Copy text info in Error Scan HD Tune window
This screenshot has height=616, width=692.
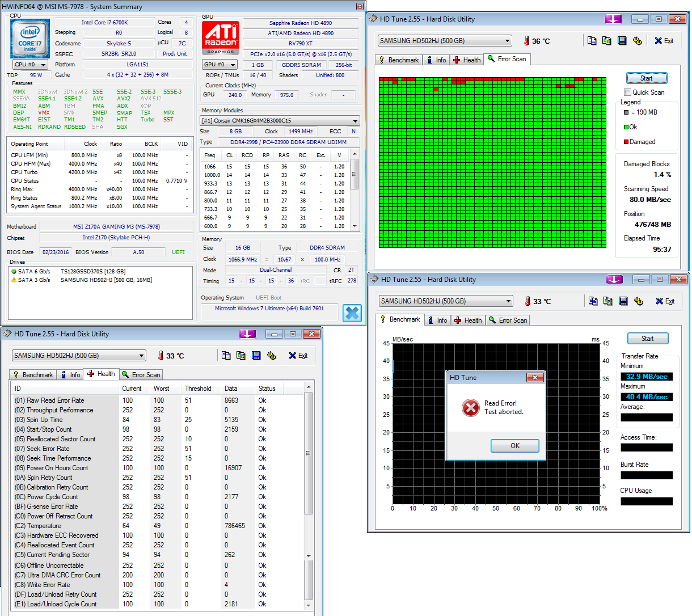click(x=592, y=41)
